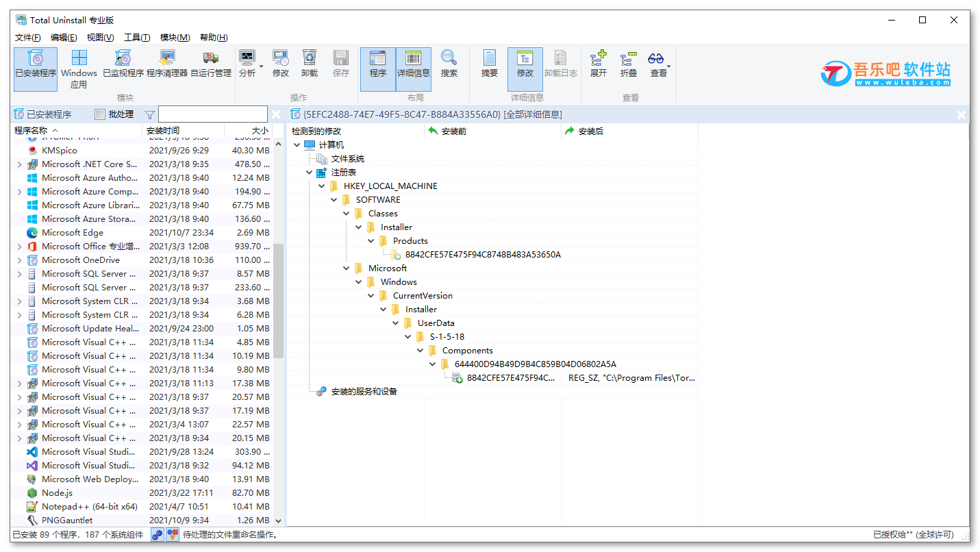980x552 pixels.
Task: Expand Microsoft .NET Core S... row
Action: coord(19,164)
